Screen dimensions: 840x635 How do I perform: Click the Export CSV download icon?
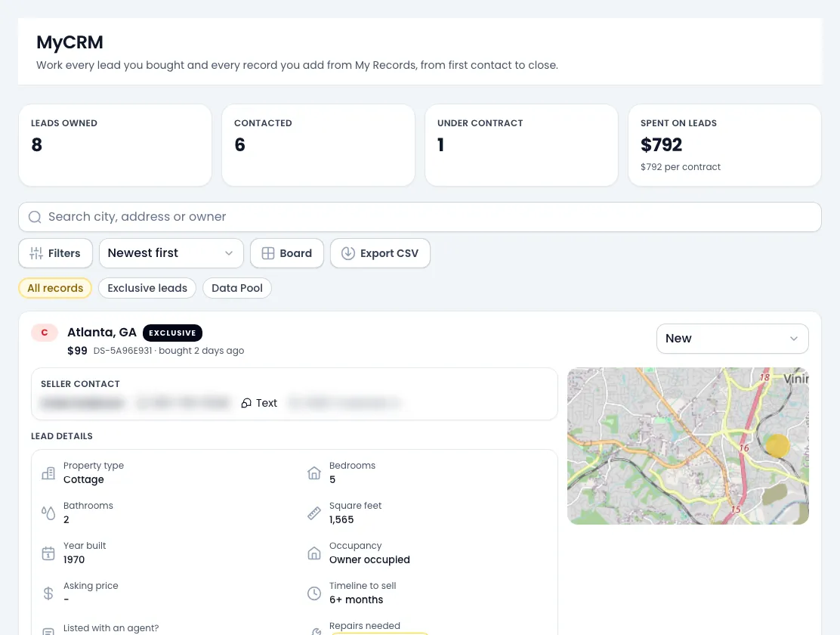(x=348, y=253)
